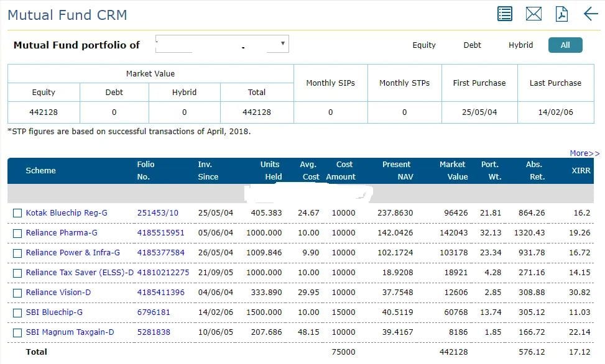Screen dimensions: 605x364
Task: Click the total XIRR value 17.12
Action: (580, 352)
